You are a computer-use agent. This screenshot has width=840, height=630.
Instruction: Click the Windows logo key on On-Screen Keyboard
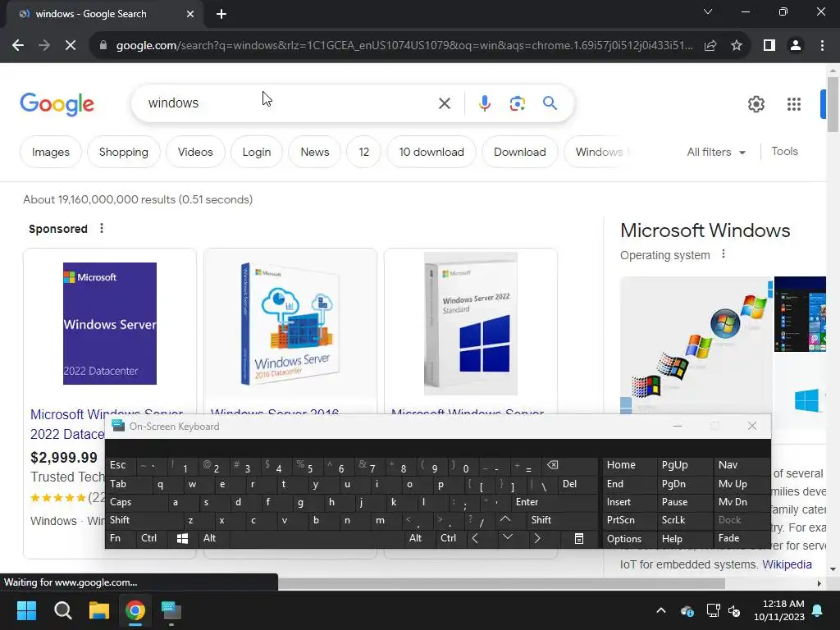click(x=182, y=538)
